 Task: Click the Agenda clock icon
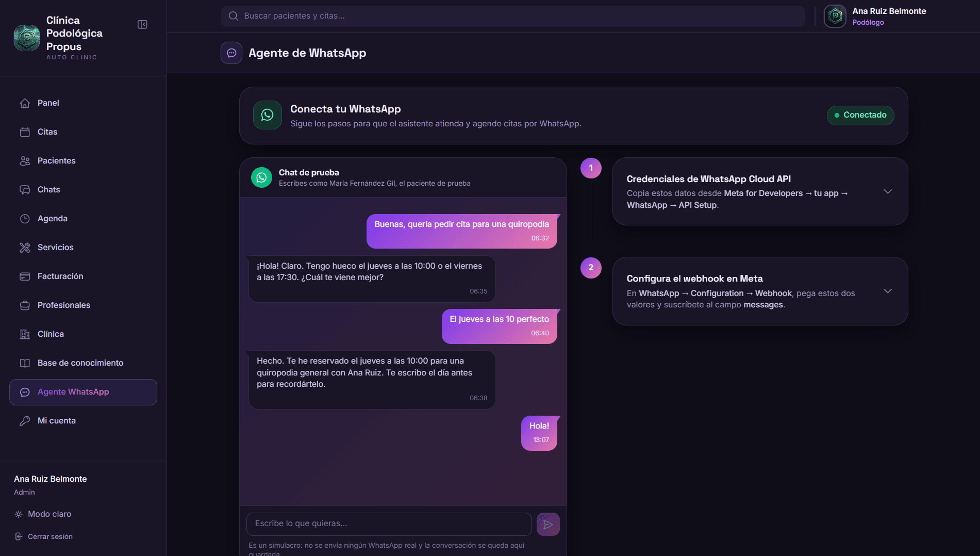25,219
